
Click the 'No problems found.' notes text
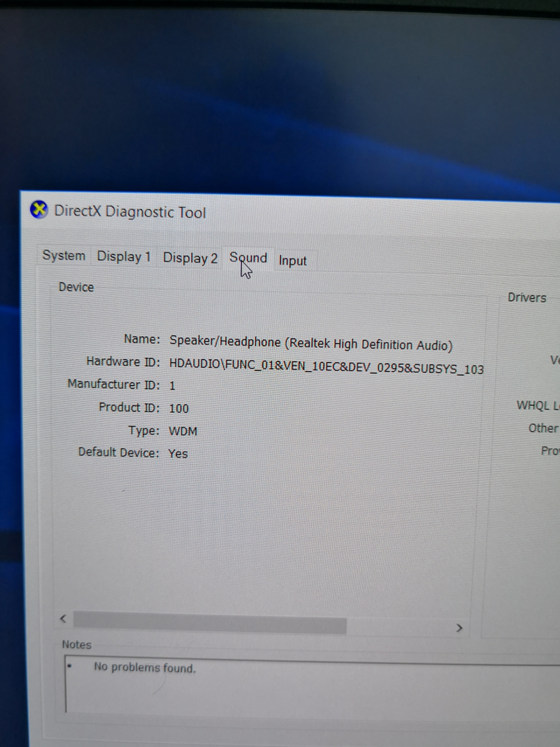coord(145,668)
